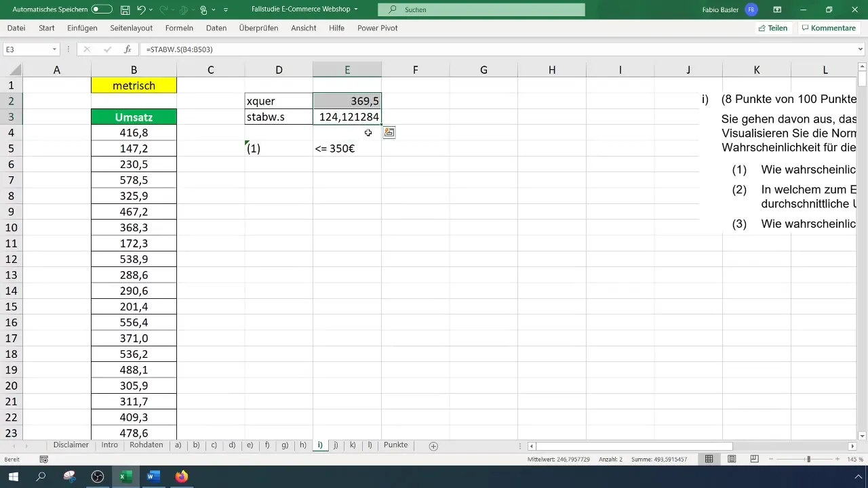The width and height of the screenshot is (868, 488).
Task: Open the touch mode dropdown arrow
Action: point(214,10)
